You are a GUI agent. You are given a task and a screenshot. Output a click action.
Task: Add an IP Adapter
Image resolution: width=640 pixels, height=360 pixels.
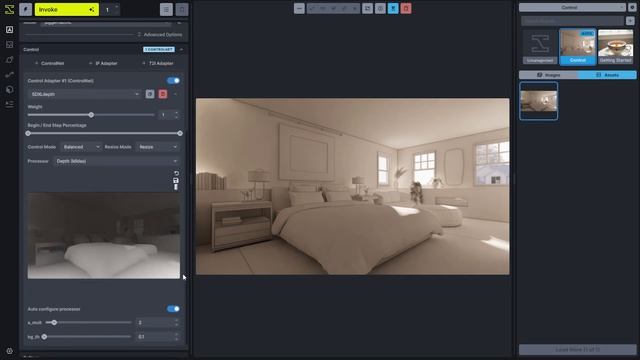tap(103, 63)
